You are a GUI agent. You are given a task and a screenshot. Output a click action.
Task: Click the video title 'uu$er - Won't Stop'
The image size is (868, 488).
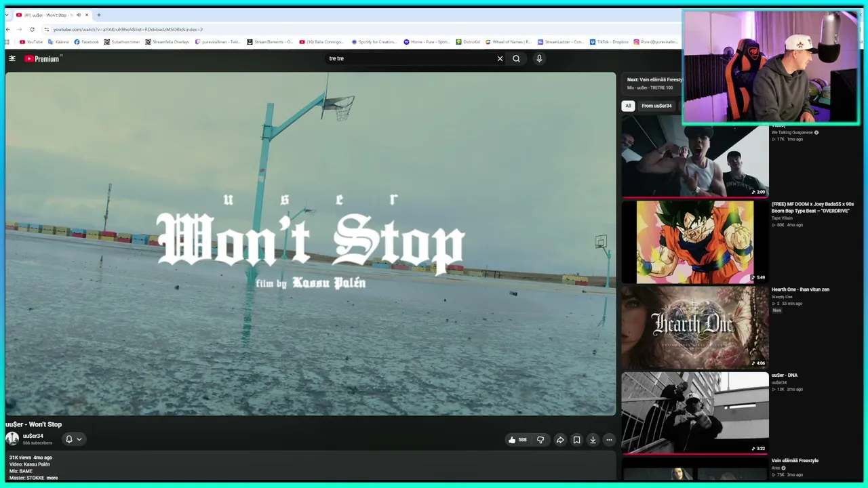(33, 424)
